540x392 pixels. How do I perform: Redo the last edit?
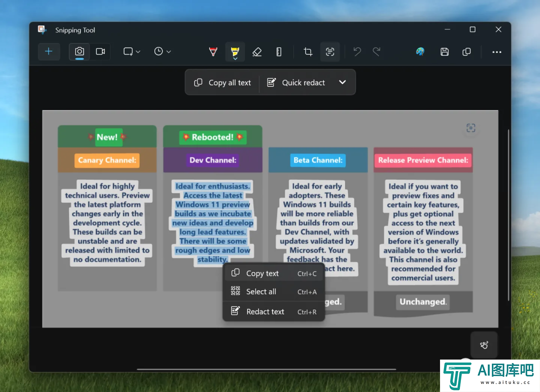(x=377, y=51)
